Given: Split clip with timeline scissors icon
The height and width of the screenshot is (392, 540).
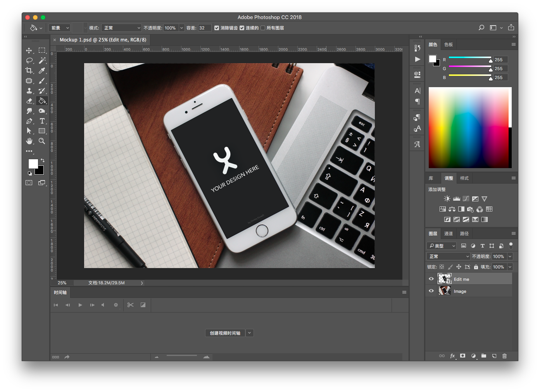Looking at the screenshot, I should pyautogui.click(x=130, y=305).
